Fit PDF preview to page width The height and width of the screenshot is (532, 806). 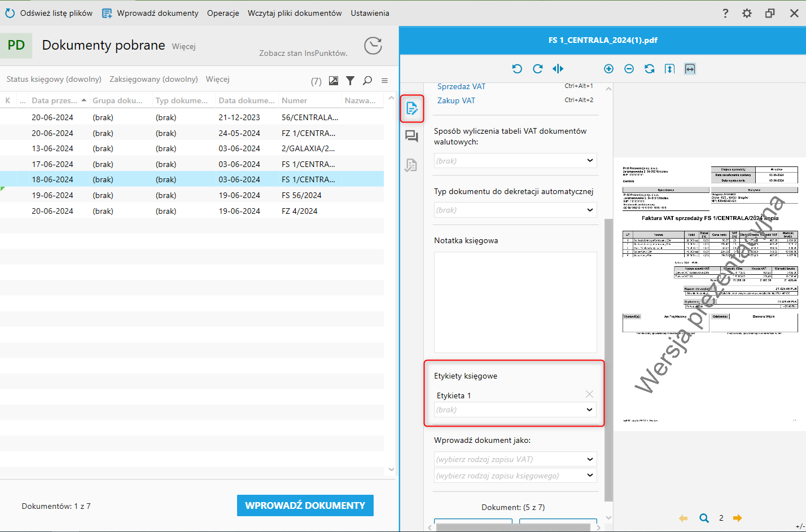pyautogui.click(x=690, y=69)
